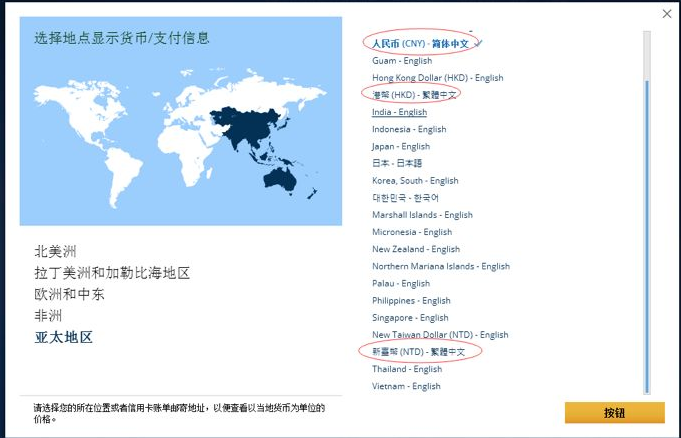Select 拉丁美洲和加勒比海地区 region

[x=111, y=273]
